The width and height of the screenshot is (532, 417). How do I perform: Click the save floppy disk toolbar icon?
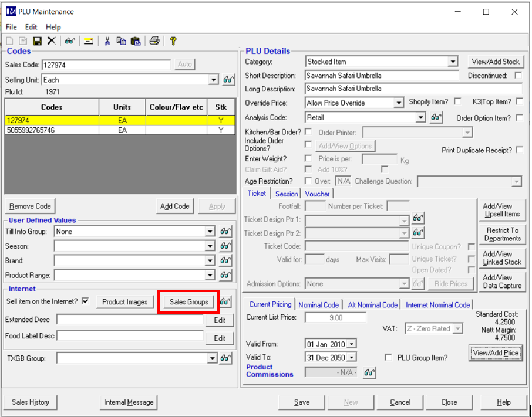pyautogui.click(x=37, y=40)
